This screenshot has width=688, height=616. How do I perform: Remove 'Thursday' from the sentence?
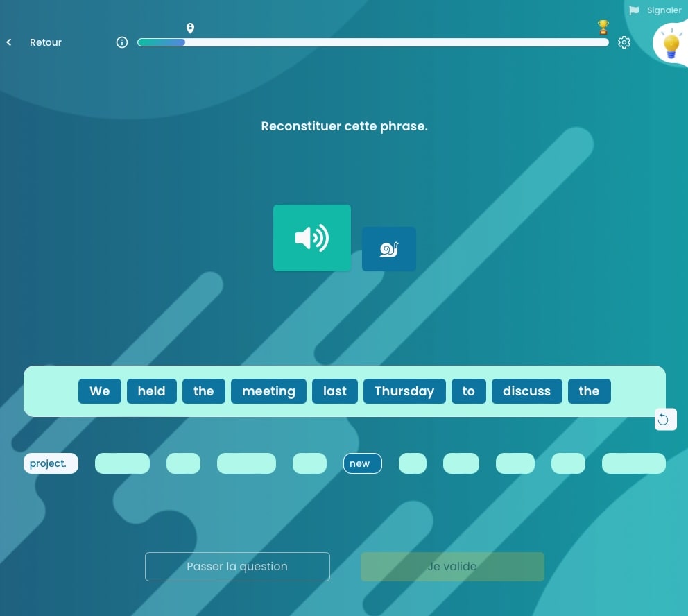tap(404, 391)
